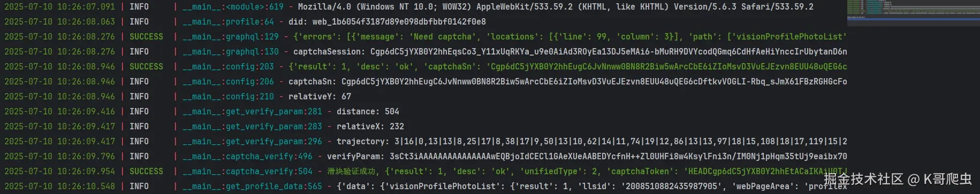980x194 pixels.
Task: Click the __main__:config:210 source reference
Action: coord(228,97)
